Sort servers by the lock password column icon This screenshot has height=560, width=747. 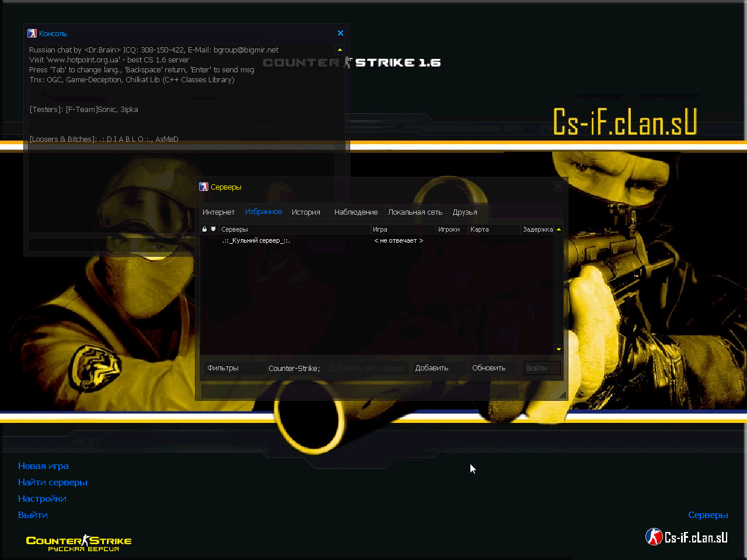[204, 229]
